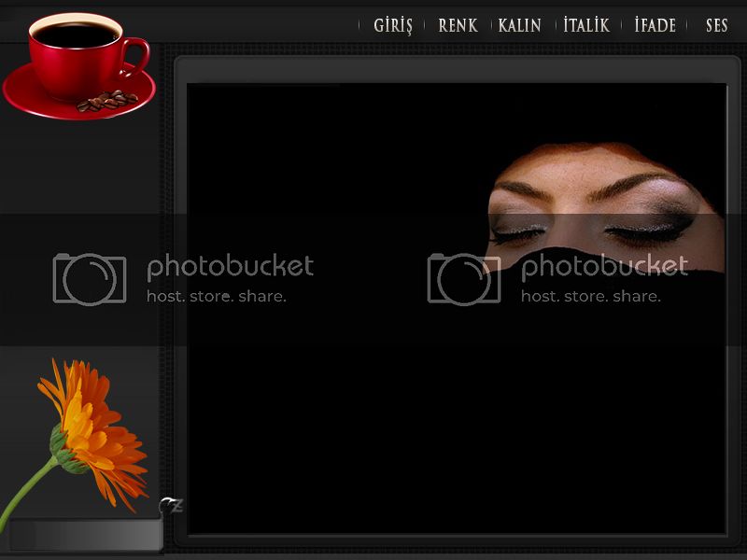The height and width of the screenshot is (560, 747).
Task: Click the right Photobucket camera icon
Action: [x=463, y=278]
